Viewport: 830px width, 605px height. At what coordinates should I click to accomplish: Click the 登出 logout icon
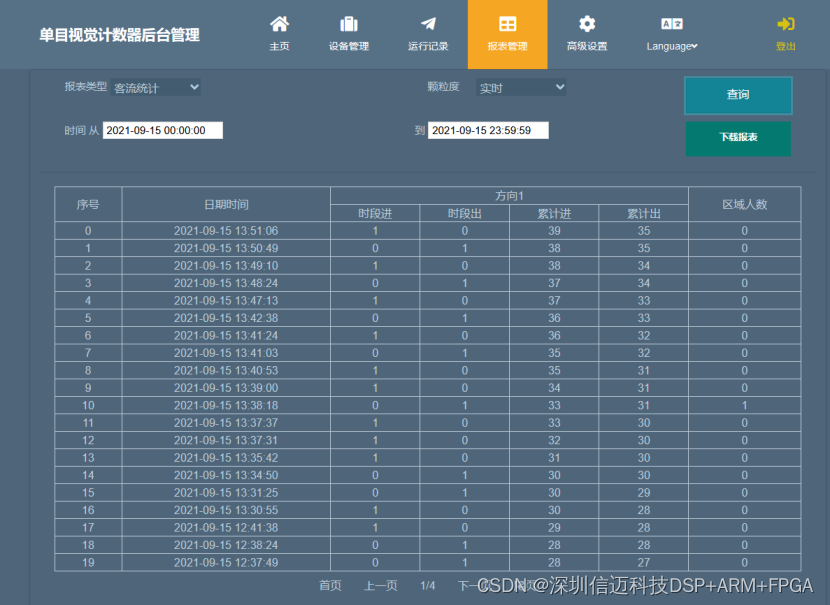point(786,24)
